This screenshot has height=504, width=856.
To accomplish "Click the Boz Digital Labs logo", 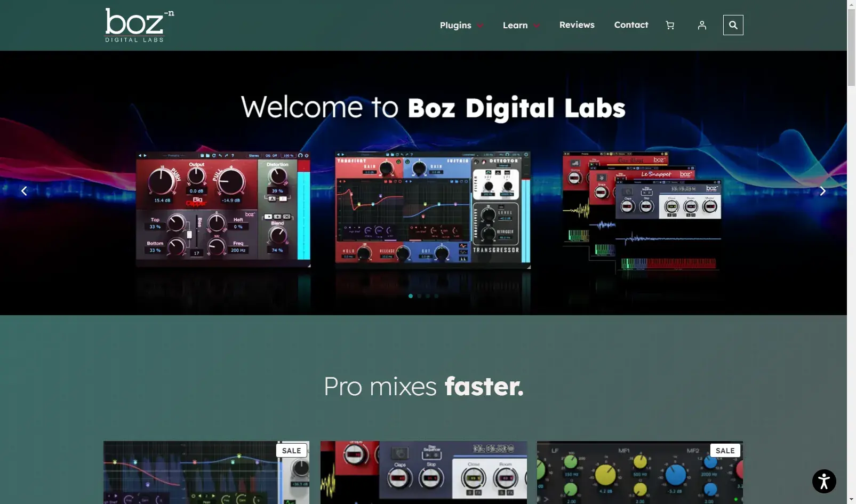I will click(139, 25).
